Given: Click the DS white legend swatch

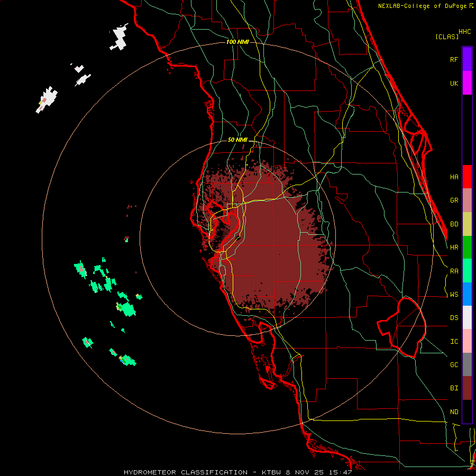Looking at the screenshot, I should [x=467, y=317].
